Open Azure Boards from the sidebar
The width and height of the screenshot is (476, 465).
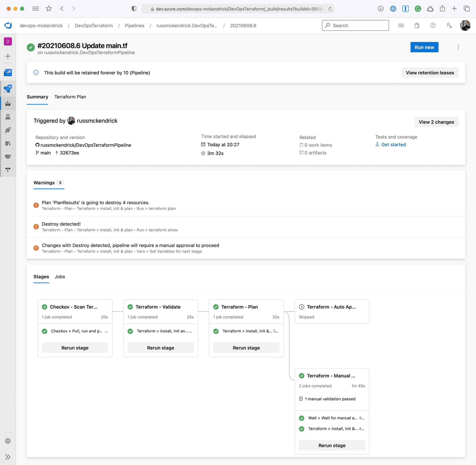coord(8,72)
